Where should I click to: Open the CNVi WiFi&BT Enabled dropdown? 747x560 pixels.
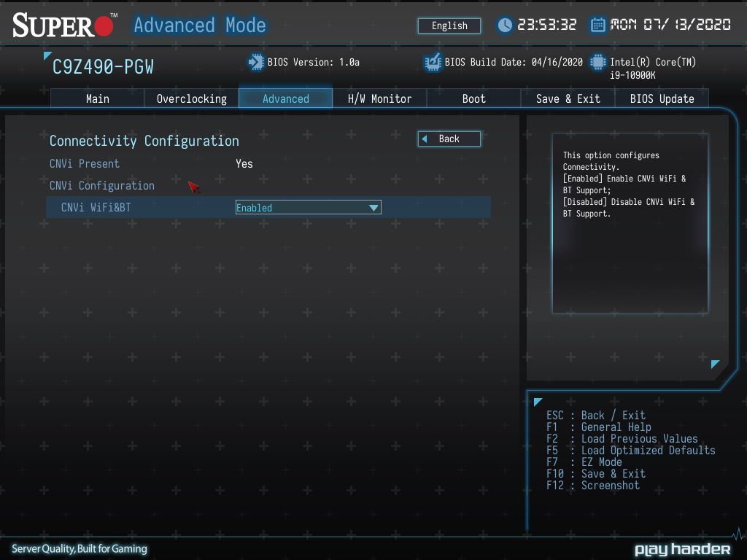309,208
